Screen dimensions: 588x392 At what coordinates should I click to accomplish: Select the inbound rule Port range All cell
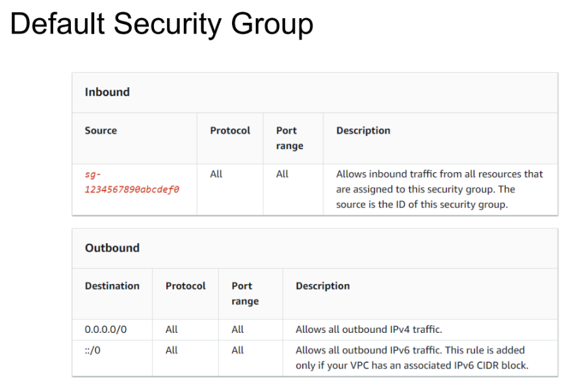282,174
